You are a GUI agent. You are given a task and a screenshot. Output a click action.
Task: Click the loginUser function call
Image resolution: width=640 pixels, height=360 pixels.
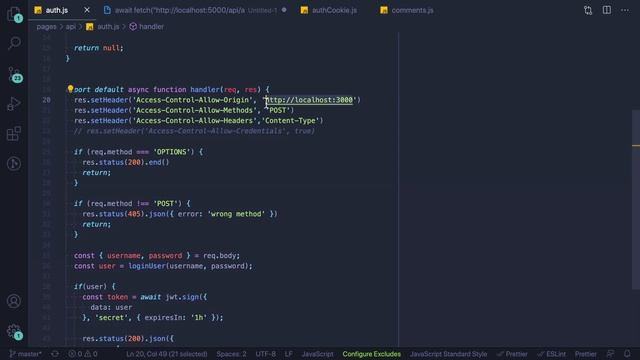click(x=147, y=266)
